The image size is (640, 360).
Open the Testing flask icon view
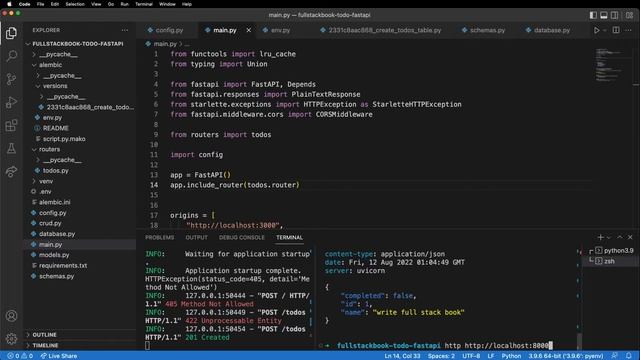pyautogui.click(x=11, y=148)
